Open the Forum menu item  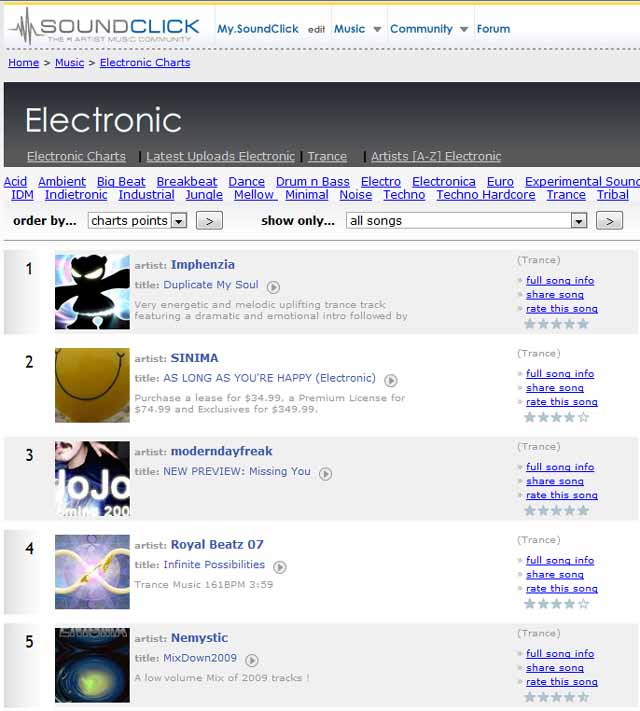[493, 29]
